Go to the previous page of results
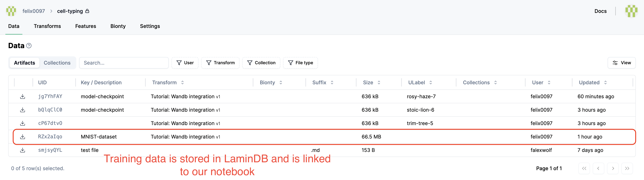This screenshot has height=180, width=644. (598, 169)
